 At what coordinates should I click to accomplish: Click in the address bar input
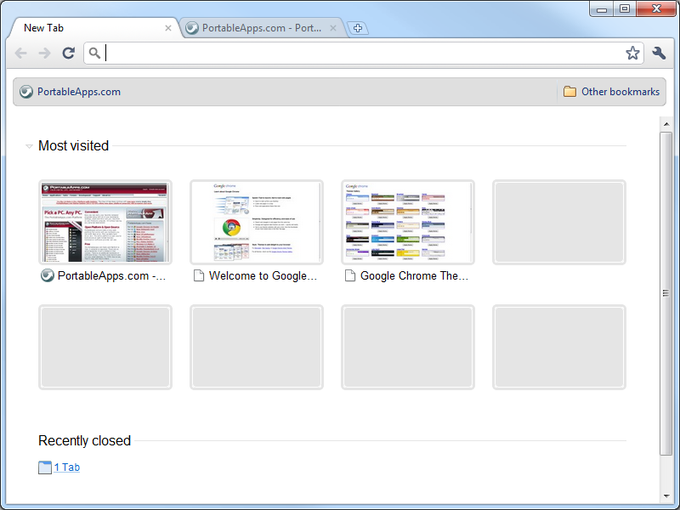(x=360, y=53)
